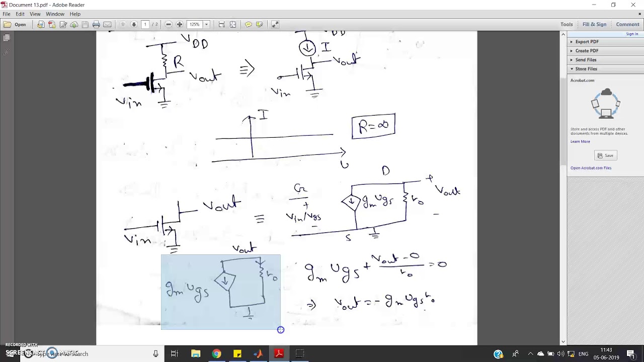This screenshot has width=644, height=362.
Task: Show hidden system tray icons
Action: point(530,354)
